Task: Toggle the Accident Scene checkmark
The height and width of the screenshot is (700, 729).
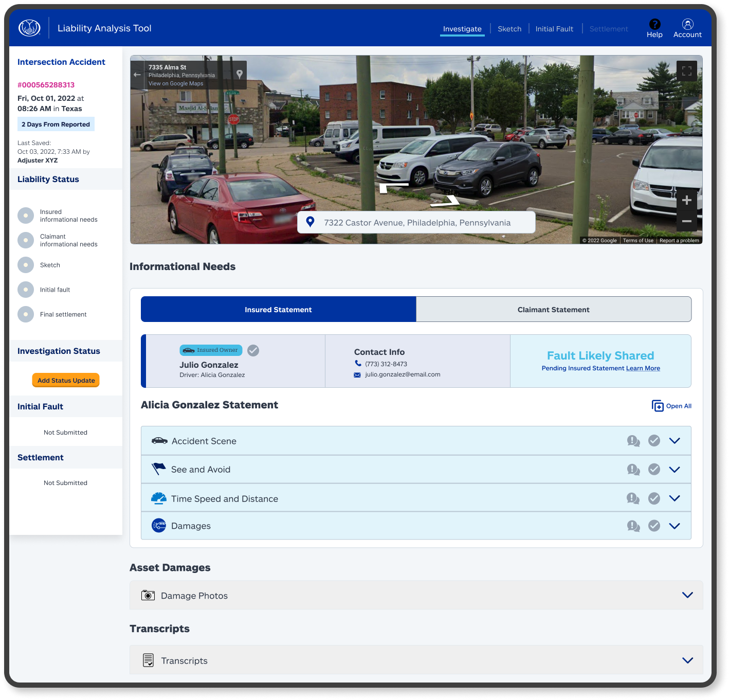Action: click(x=654, y=441)
